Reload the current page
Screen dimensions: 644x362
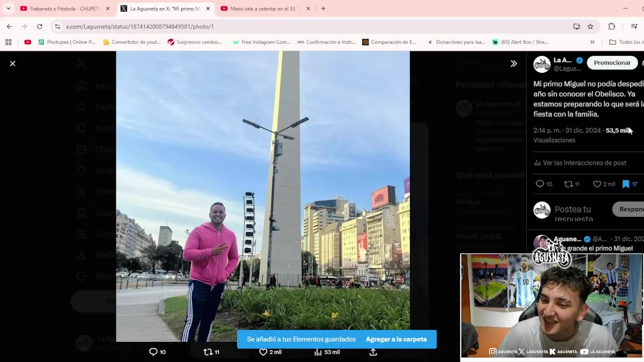click(39, 26)
